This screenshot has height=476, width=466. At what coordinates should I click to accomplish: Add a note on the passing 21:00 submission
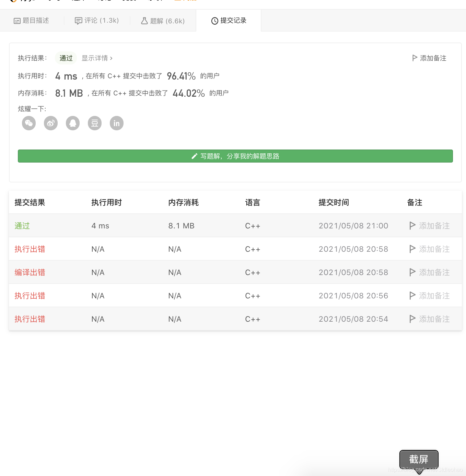pos(434,225)
